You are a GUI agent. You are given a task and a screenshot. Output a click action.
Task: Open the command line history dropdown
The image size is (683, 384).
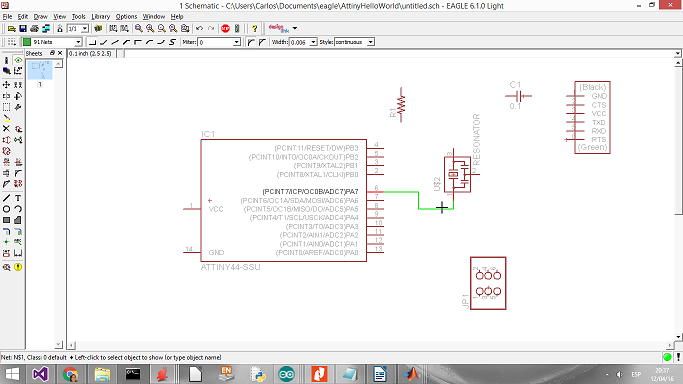tap(678, 54)
